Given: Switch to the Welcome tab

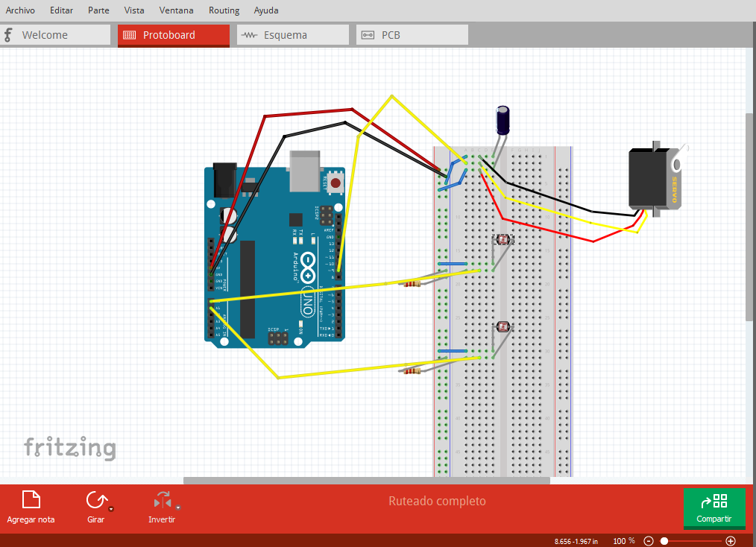Looking at the screenshot, I should tap(55, 35).
